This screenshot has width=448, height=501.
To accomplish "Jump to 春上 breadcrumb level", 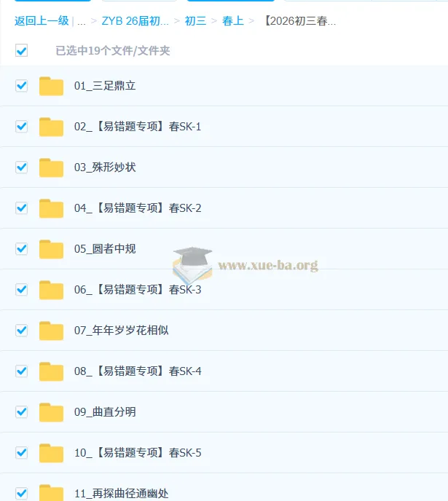I will 232,21.
